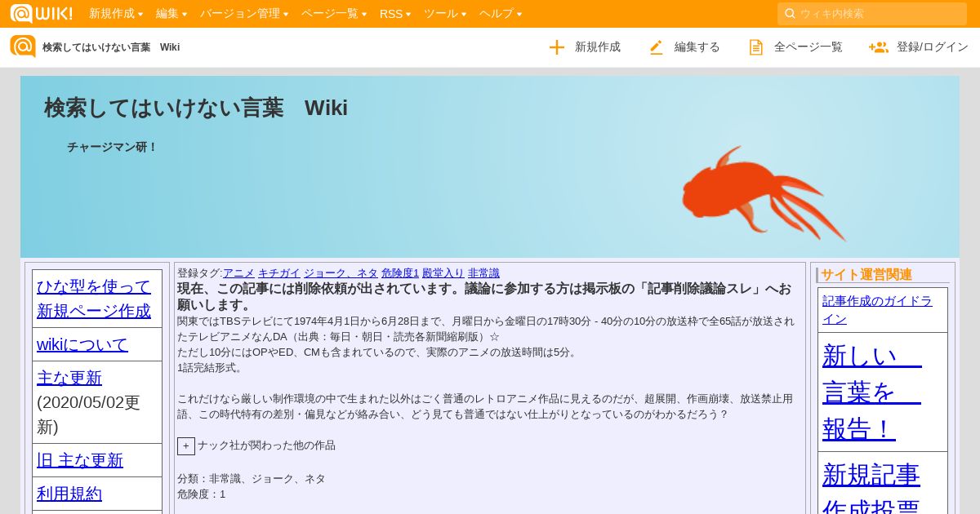The width and height of the screenshot is (980, 514).
Task: Click サイト運営関連 sidebar heading
Action: coord(866,275)
